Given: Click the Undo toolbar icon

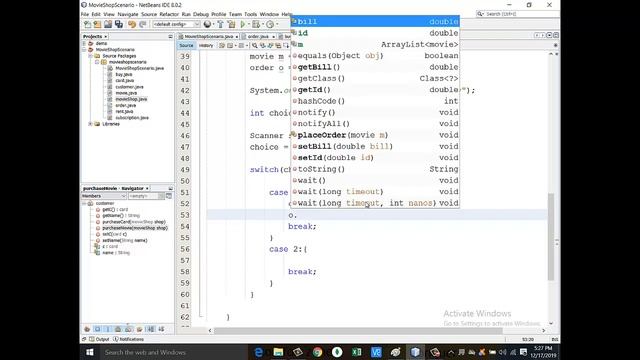Looking at the screenshot, I should click(131, 24).
